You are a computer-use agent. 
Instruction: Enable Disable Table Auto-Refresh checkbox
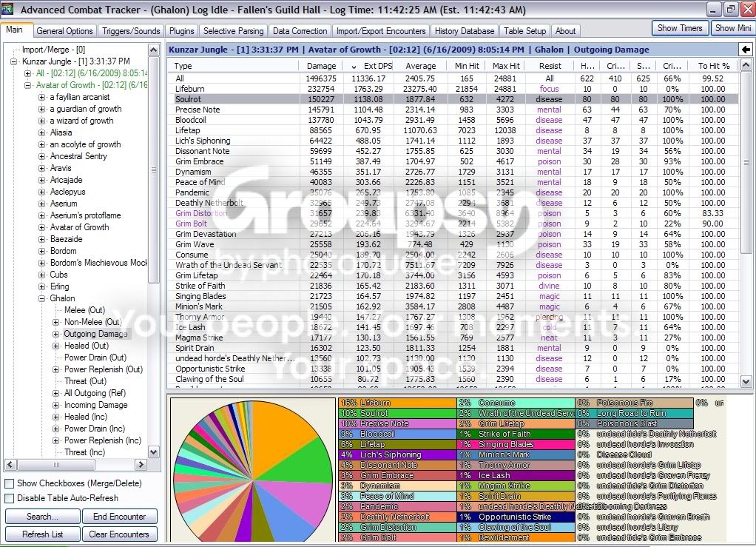pos(9,498)
